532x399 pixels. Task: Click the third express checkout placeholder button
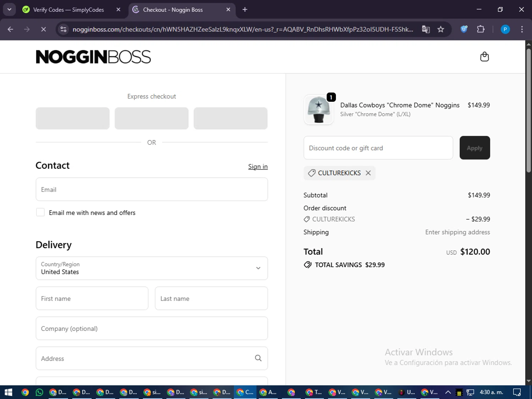[231, 118]
